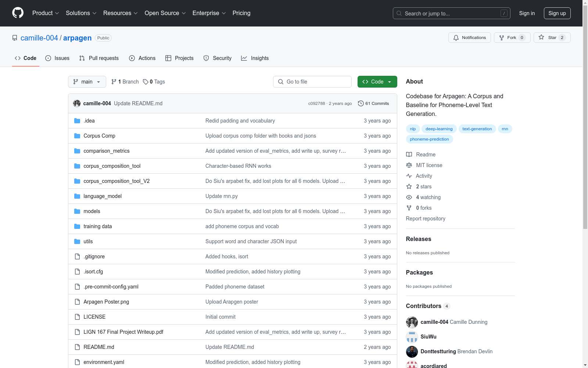Open the .pre-commit-config.yaml file
588x368 pixels.
(111, 287)
